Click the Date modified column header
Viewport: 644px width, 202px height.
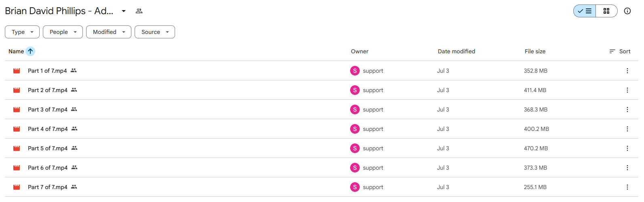point(456,51)
